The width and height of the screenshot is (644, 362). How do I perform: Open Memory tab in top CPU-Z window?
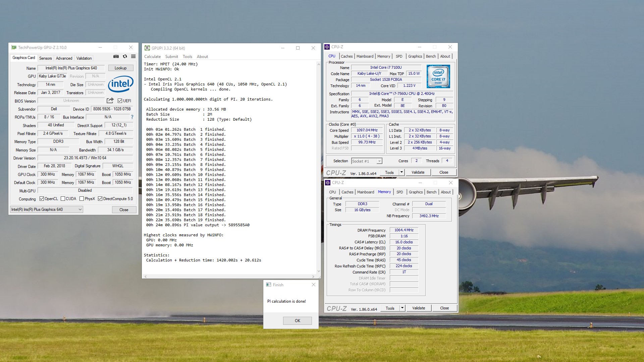pos(384,56)
